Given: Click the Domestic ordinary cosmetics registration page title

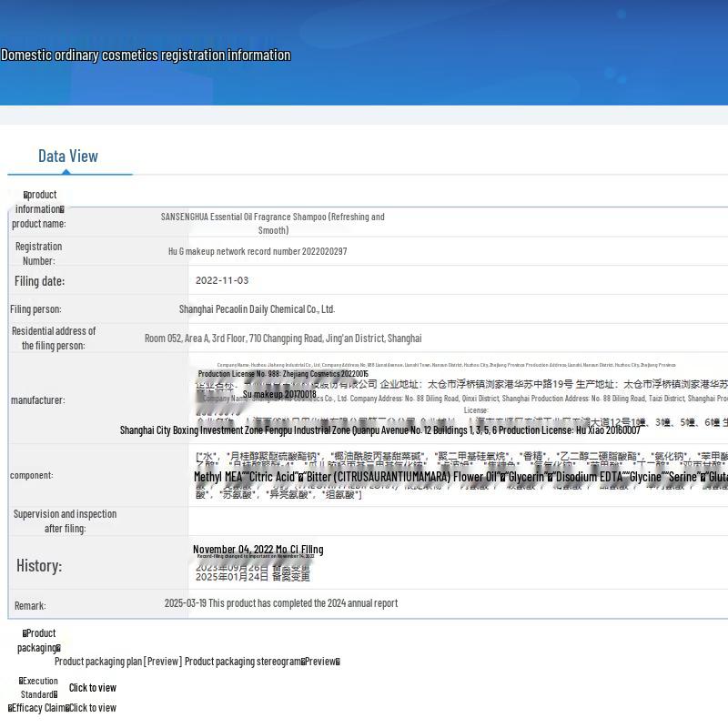Looking at the screenshot, I should (x=146, y=56).
